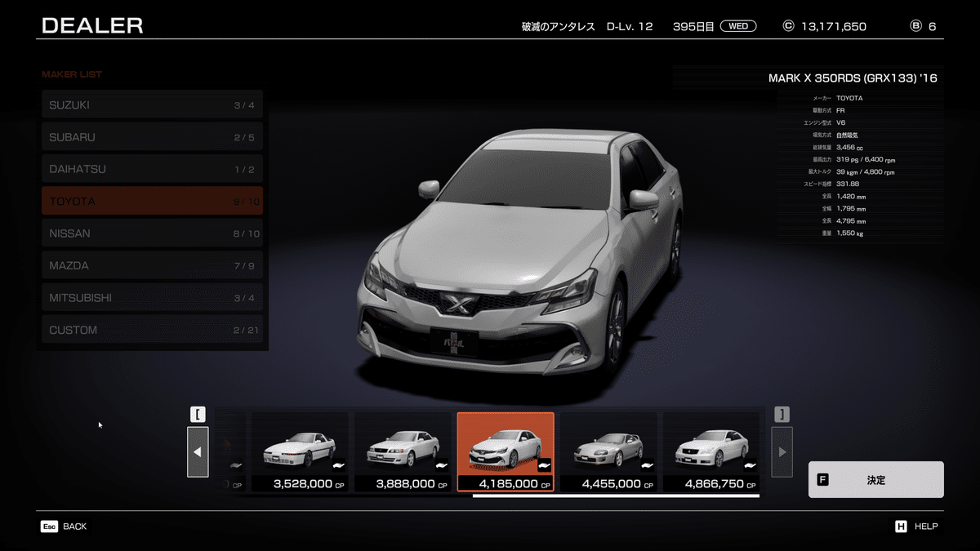Click the purchase hand icon on the 3,888,000 car
980x551 pixels.
coord(442,465)
